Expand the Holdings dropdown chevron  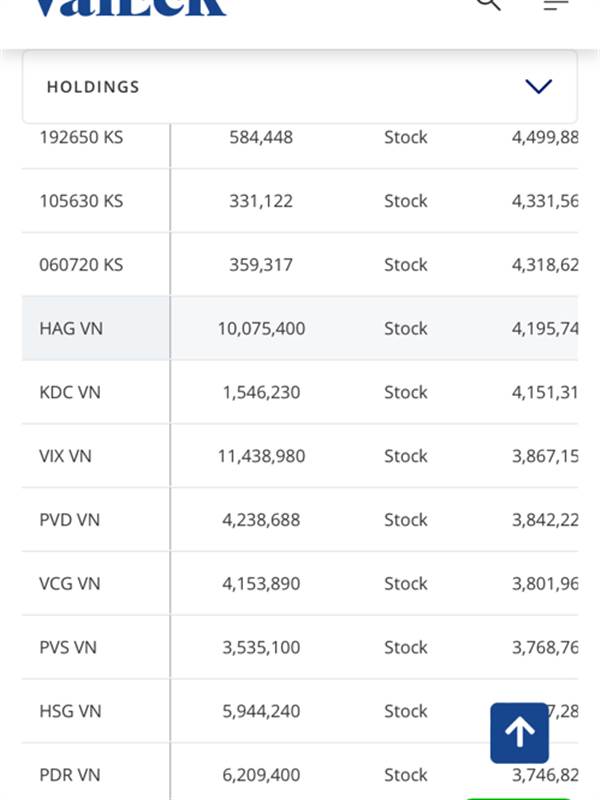[539, 87]
